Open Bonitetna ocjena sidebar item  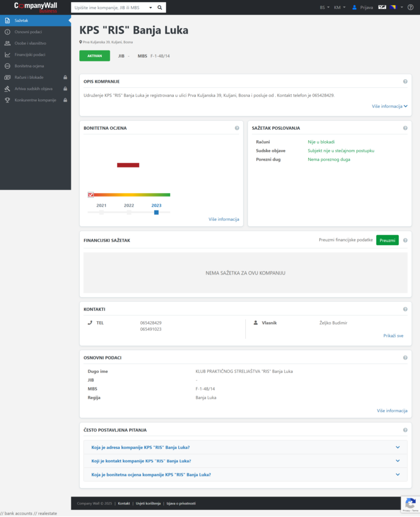[x=35, y=66]
